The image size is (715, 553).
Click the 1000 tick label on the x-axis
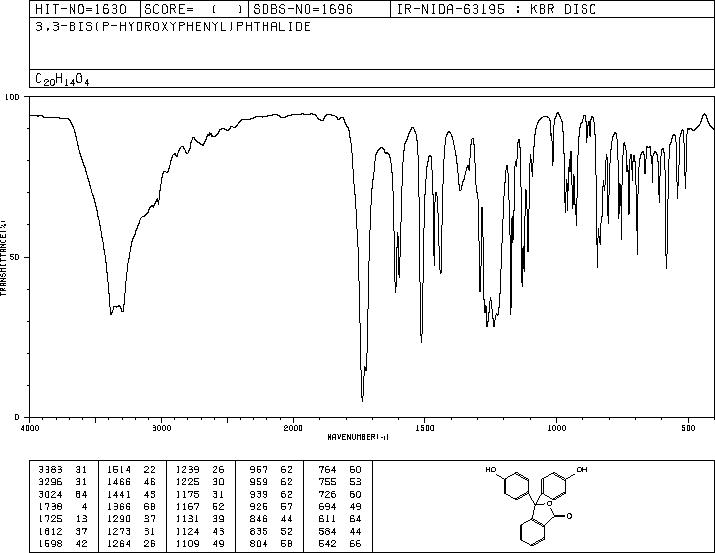point(557,428)
